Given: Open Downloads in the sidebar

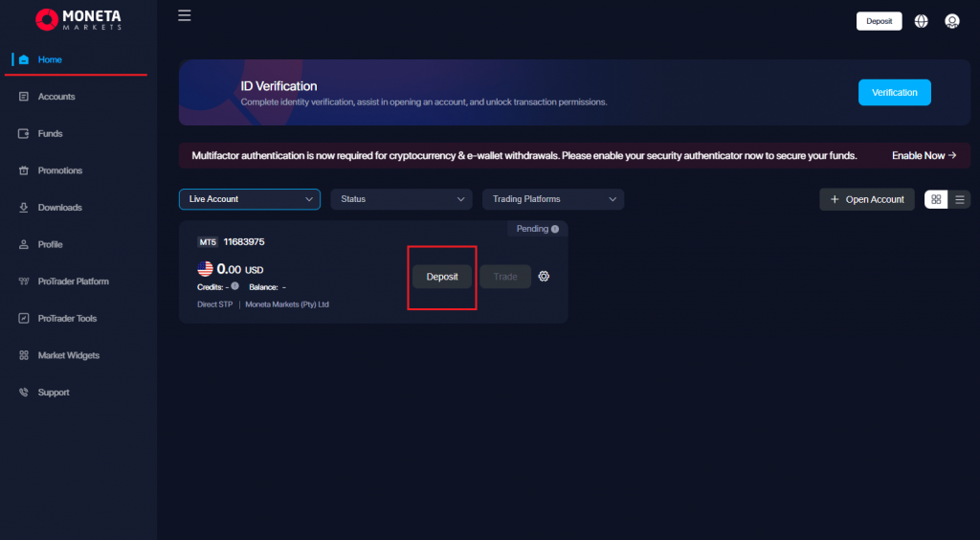Looking at the screenshot, I should [60, 208].
